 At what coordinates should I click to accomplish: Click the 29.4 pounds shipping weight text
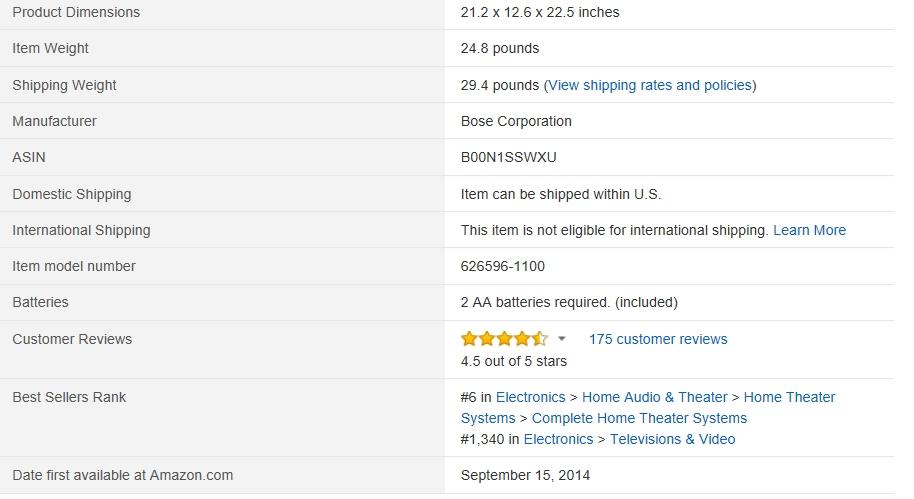(499, 85)
